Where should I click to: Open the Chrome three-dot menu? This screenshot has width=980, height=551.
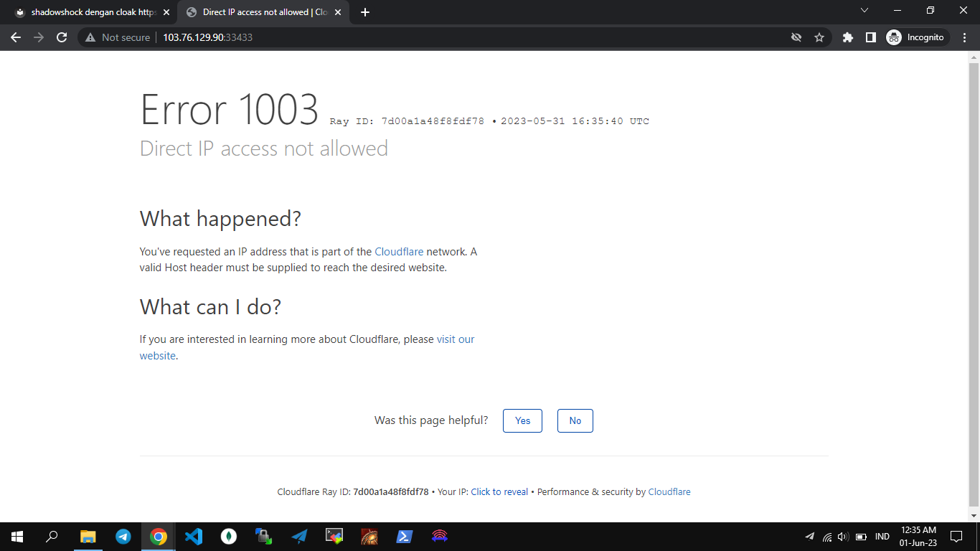coord(964,37)
